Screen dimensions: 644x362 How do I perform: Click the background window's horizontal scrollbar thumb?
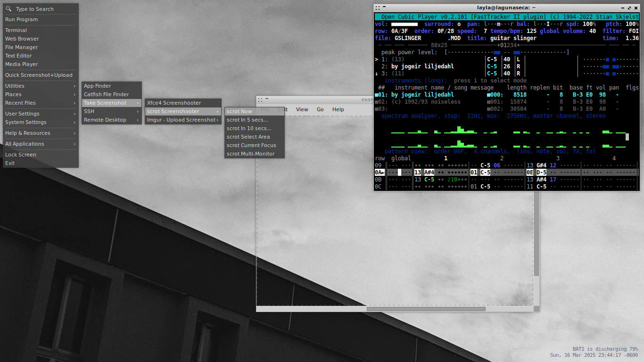(x=426, y=309)
